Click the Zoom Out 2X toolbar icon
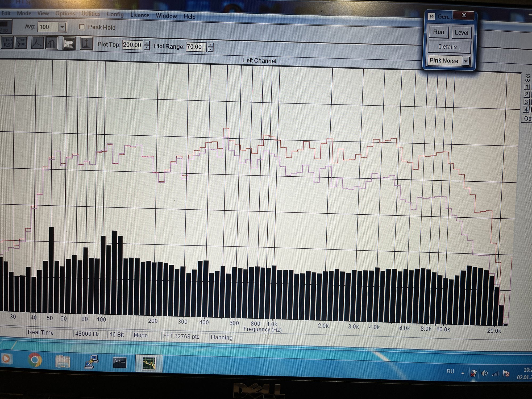Viewport: 532px width, 399px height. 7,43
